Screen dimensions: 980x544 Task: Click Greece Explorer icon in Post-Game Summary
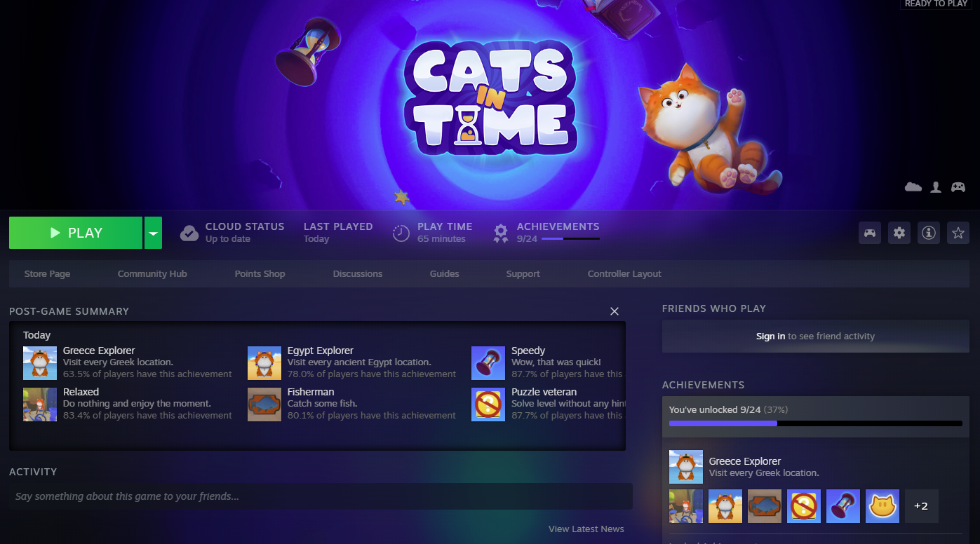[x=40, y=363]
